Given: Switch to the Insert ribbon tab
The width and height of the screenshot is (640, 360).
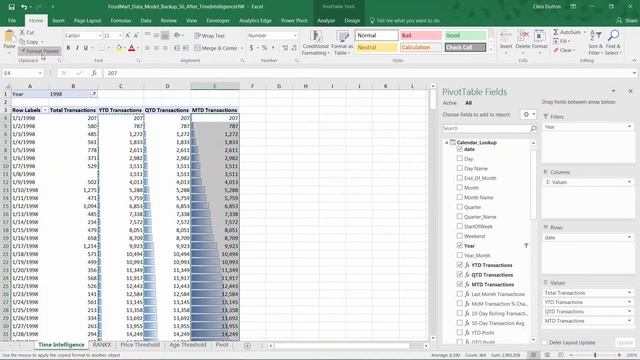Looking at the screenshot, I should point(58,20).
